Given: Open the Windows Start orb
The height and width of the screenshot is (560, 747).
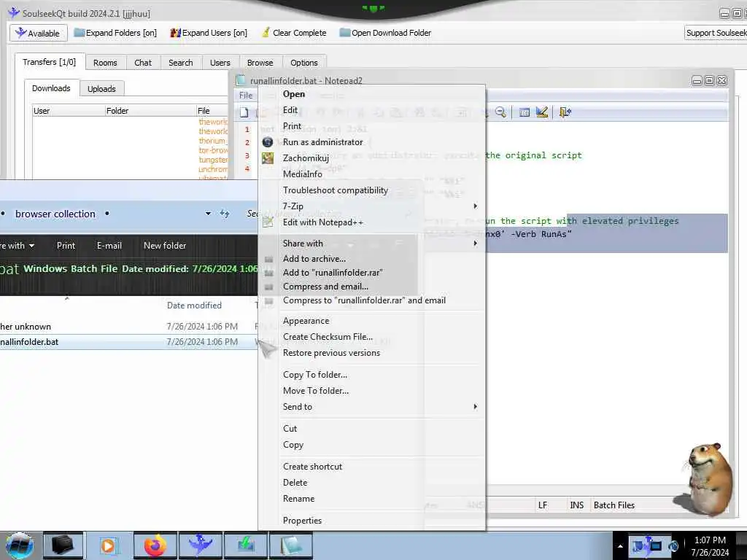Looking at the screenshot, I should pyautogui.click(x=20, y=545).
